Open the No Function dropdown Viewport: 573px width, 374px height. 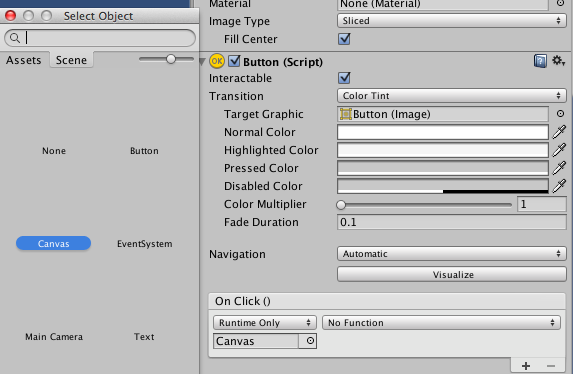(441, 322)
